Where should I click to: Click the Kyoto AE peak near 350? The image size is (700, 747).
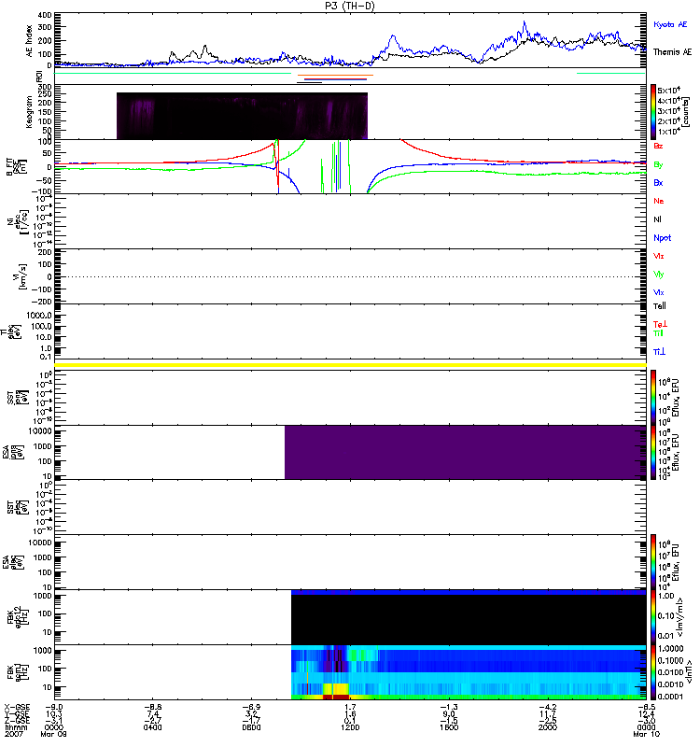click(x=525, y=22)
